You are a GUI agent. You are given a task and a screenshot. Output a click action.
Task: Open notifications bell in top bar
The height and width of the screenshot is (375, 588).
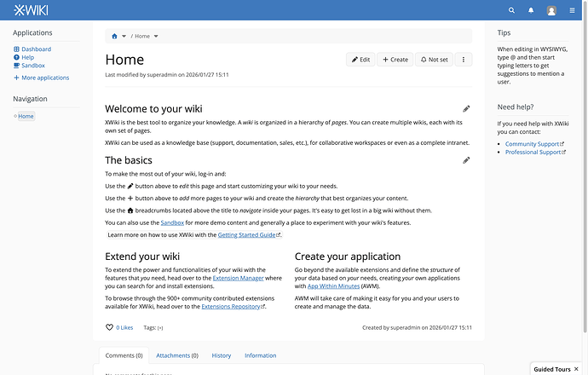pos(531,10)
